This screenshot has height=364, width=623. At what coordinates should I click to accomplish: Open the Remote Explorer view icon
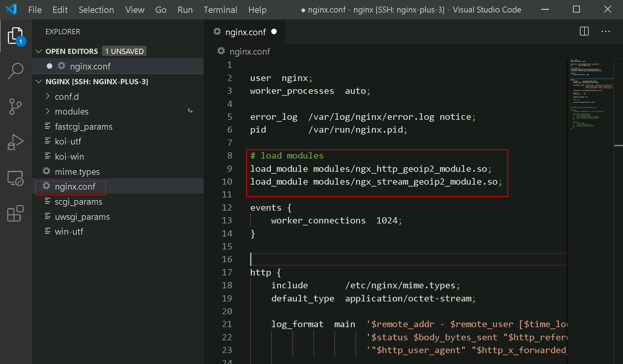tap(15, 178)
